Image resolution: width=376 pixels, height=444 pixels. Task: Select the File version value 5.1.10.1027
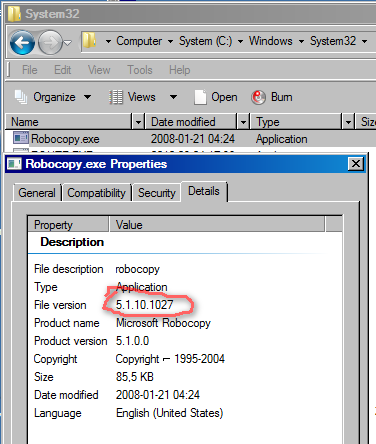[144, 305]
